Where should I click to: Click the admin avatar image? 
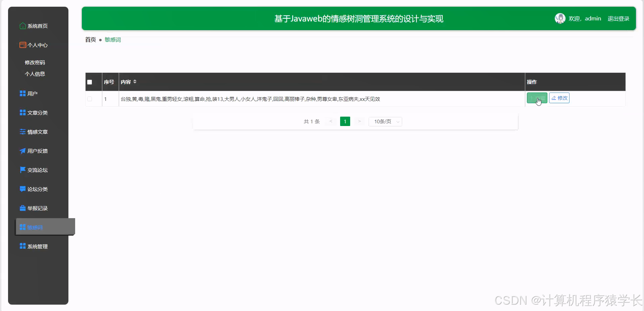560,18
